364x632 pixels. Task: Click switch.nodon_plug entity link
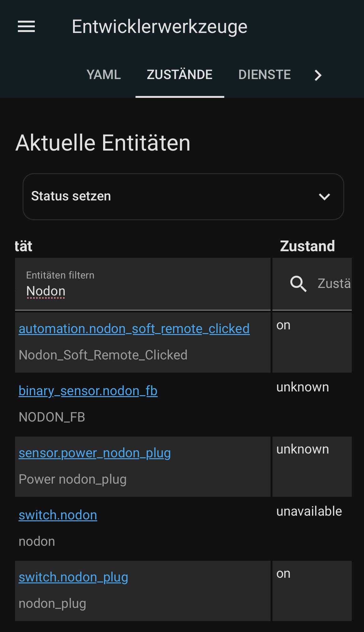click(73, 577)
